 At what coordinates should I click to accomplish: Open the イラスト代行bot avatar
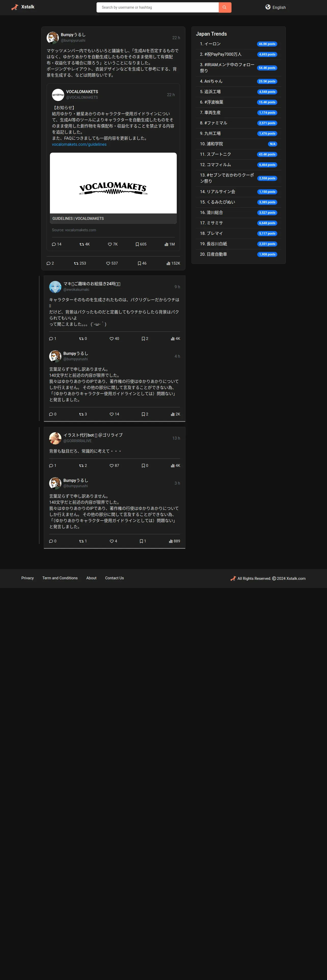(x=55, y=438)
